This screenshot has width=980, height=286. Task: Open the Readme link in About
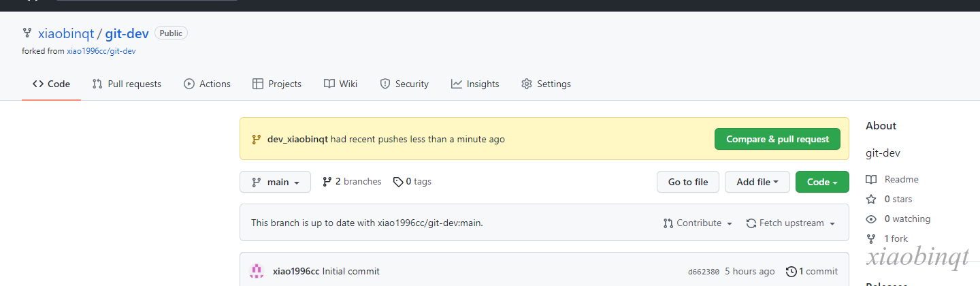tap(892, 179)
